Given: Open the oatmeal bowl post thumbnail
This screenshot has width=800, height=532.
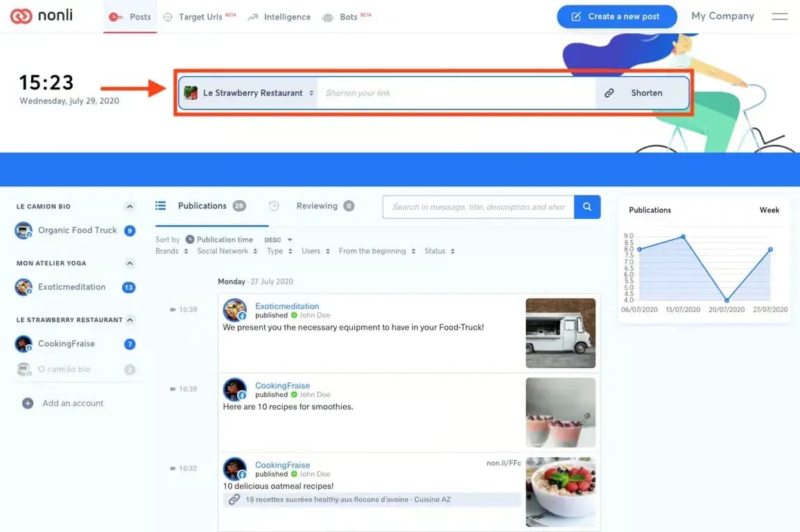Looking at the screenshot, I should [560, 492].
